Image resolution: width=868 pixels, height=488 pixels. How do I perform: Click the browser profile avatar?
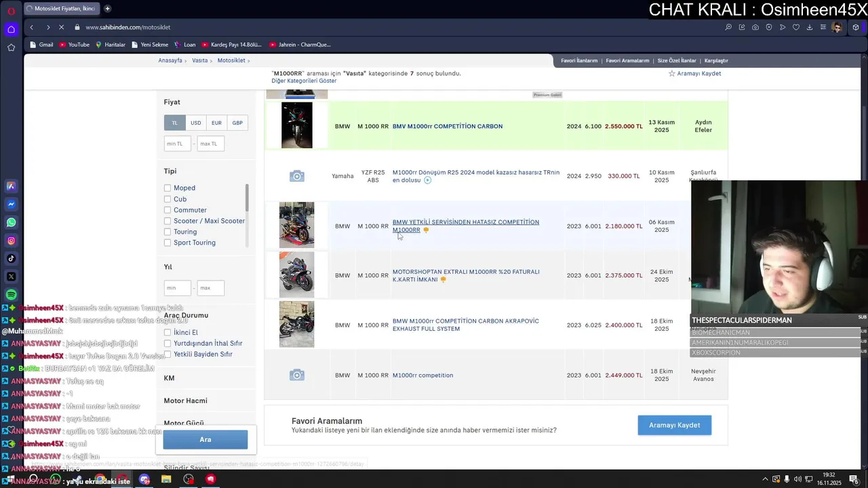point(837,27)
